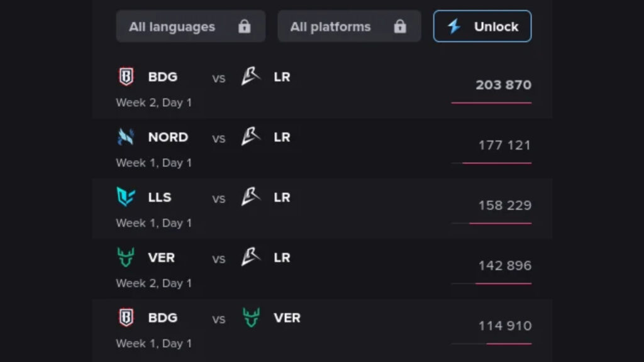Click the BDG logo in the bottom match row
Image resolution: width=644 pixels, height=362 pixels.
[x=125, y=318]
